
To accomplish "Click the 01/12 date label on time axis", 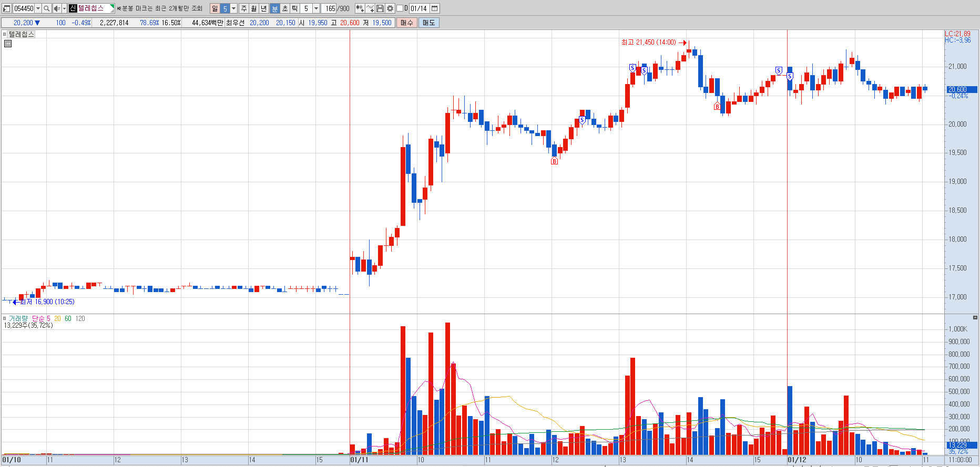I will [x=797, y=460].
